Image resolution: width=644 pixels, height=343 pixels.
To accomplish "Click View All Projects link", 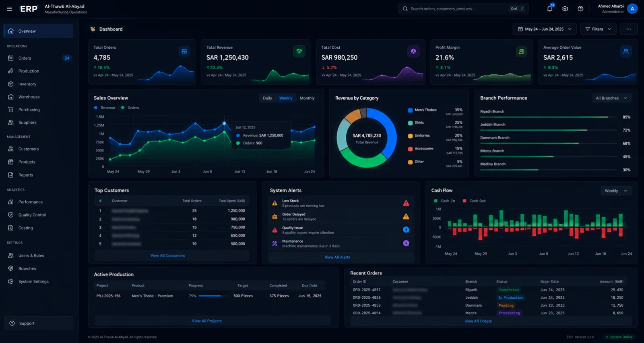I will [206, 321].
